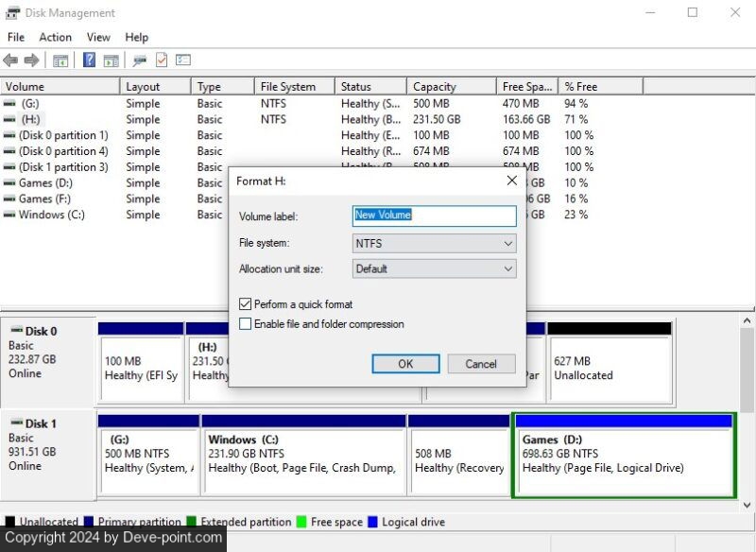
Task: Open the Allocation unit size dropdown
Action: [434, 269]
